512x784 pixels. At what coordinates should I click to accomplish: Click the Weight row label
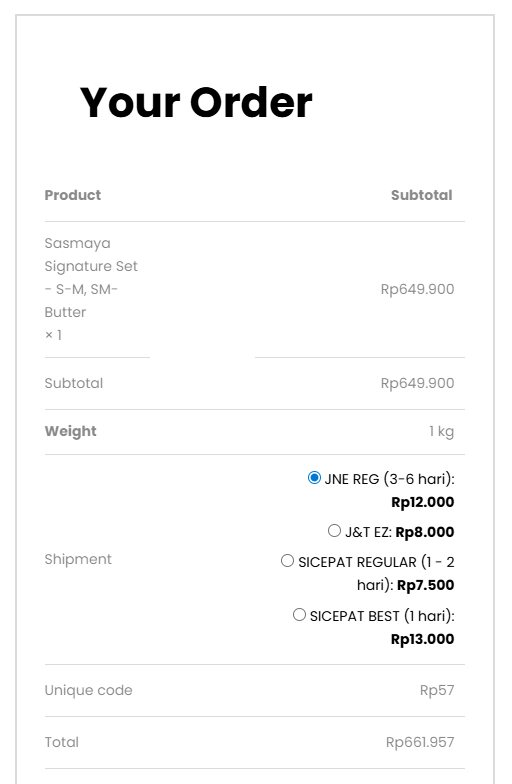pos(70,431)
